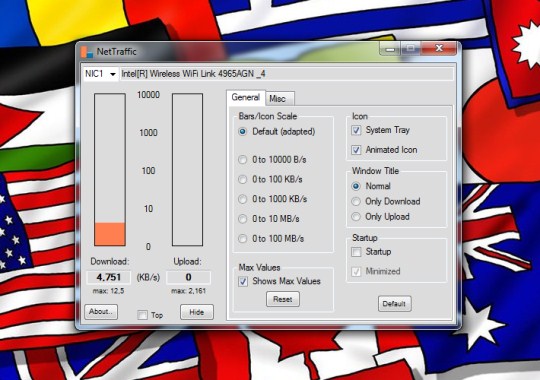The image size is (540, 380).
Task: Click the Intel Wireless WiFi Link adapter name field
Action: [286, 74]
